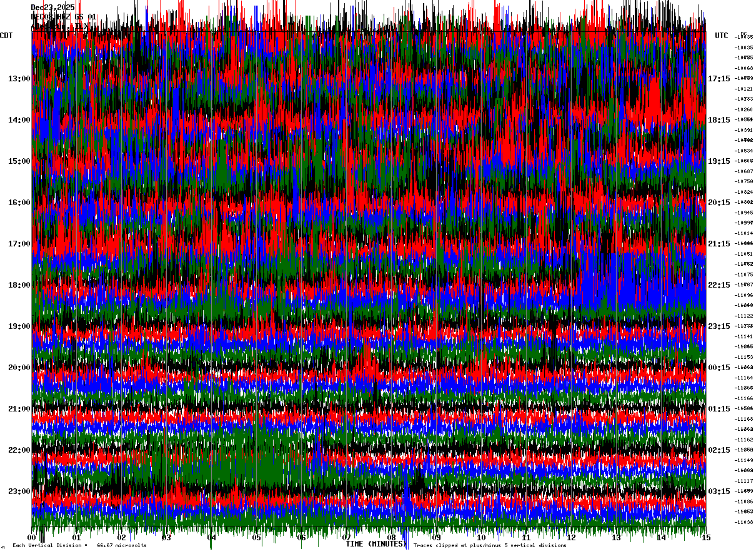The height and width of the screenshot is (554, 756).
Task: Click DC offset value -11051
Action: [744, 254]
